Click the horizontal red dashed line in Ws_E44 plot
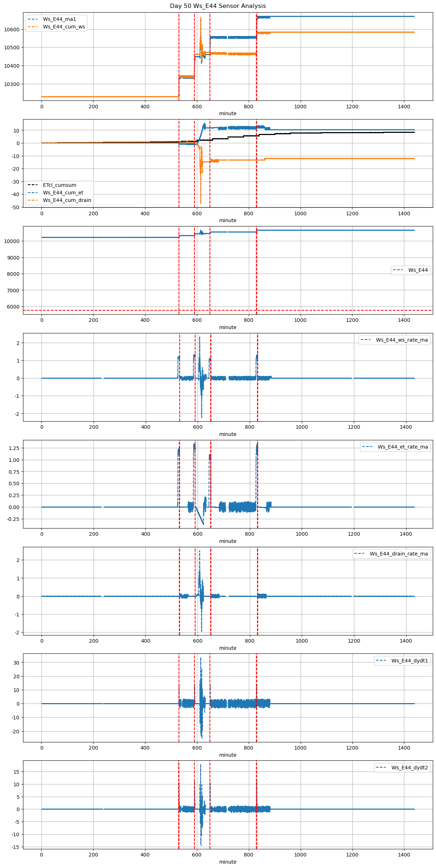 click(108, 310)
